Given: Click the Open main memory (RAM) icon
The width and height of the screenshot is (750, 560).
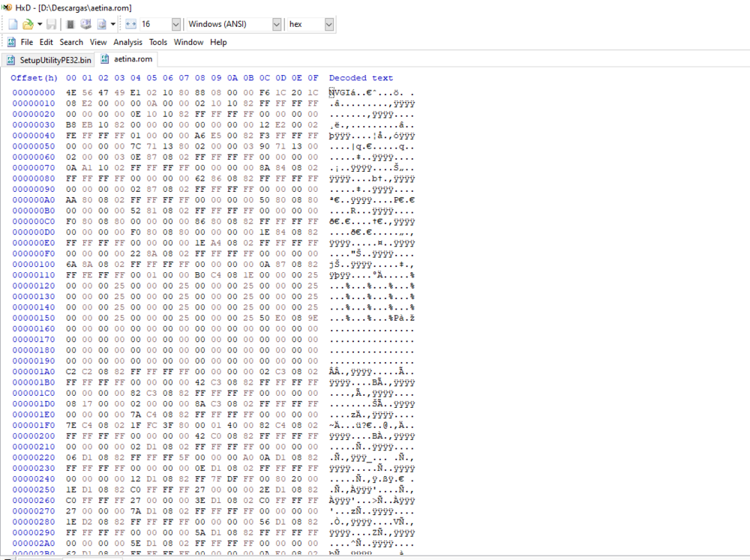Looking at the screenshot, I should [70, 24].
